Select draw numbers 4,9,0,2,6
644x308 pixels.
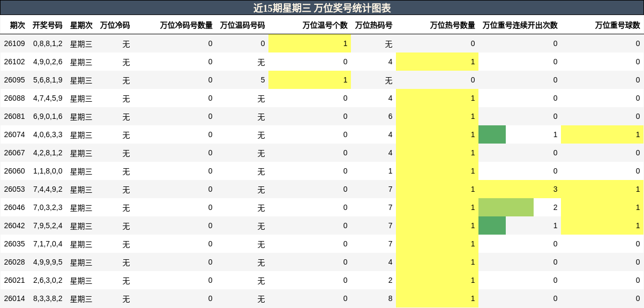click(48, 62)
